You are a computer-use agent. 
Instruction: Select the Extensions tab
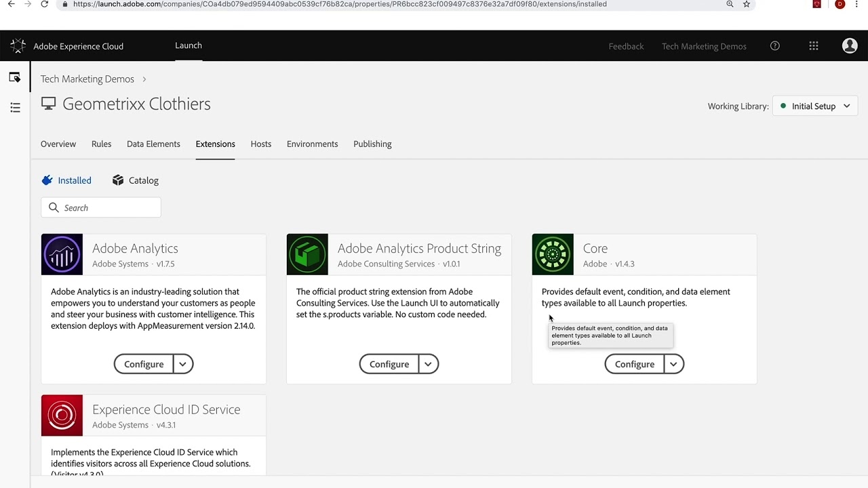[215, 144]
